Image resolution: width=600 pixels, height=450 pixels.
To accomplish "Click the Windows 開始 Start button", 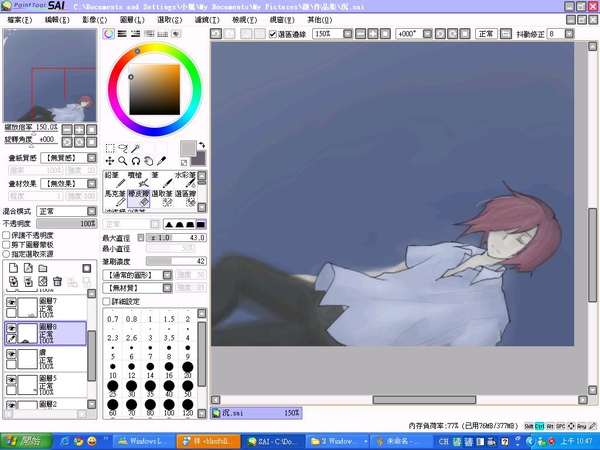I will coord(26,441).
